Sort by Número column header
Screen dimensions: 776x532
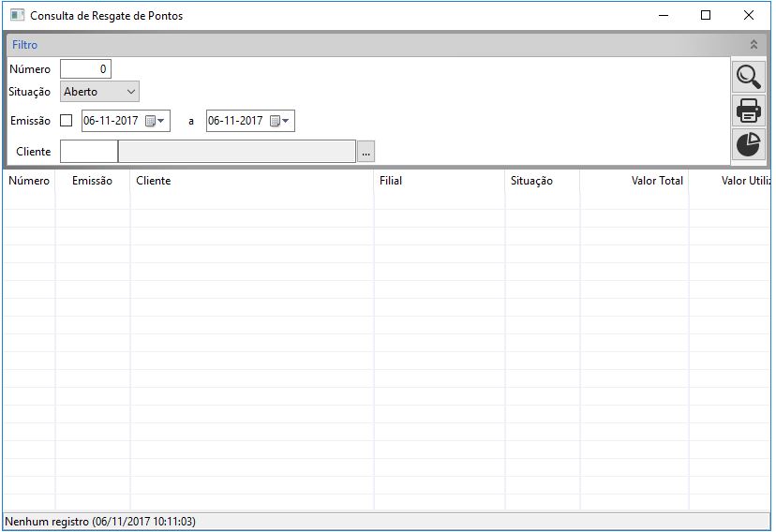coord(29,181)
